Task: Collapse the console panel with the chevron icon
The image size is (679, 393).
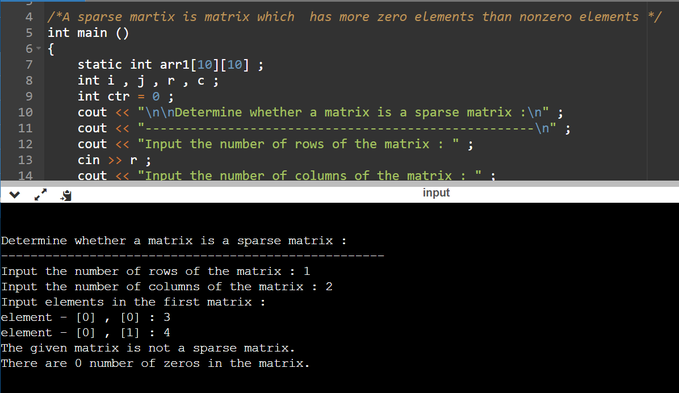Action: click(x=15, y=195)
